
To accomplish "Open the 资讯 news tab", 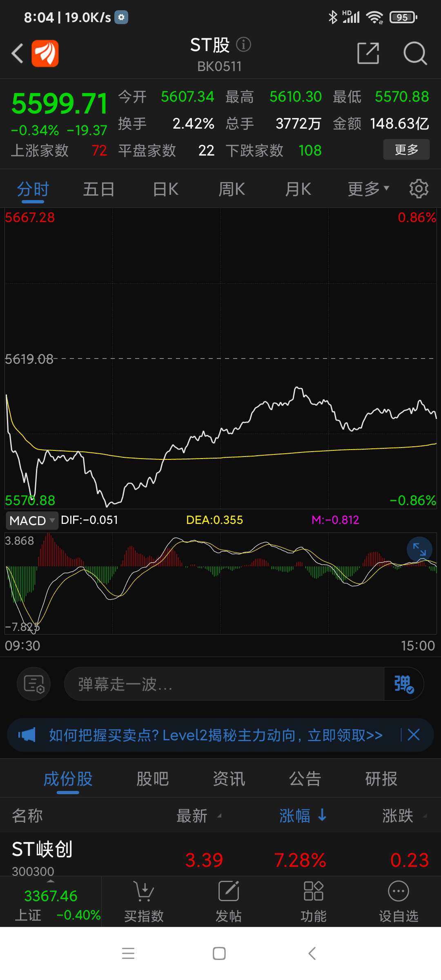I will [229, 779].
